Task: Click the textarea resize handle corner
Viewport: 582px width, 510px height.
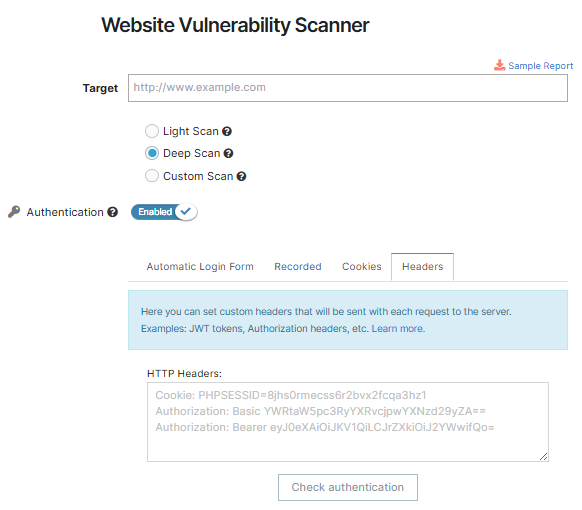Action: click(x=543, y=457)
